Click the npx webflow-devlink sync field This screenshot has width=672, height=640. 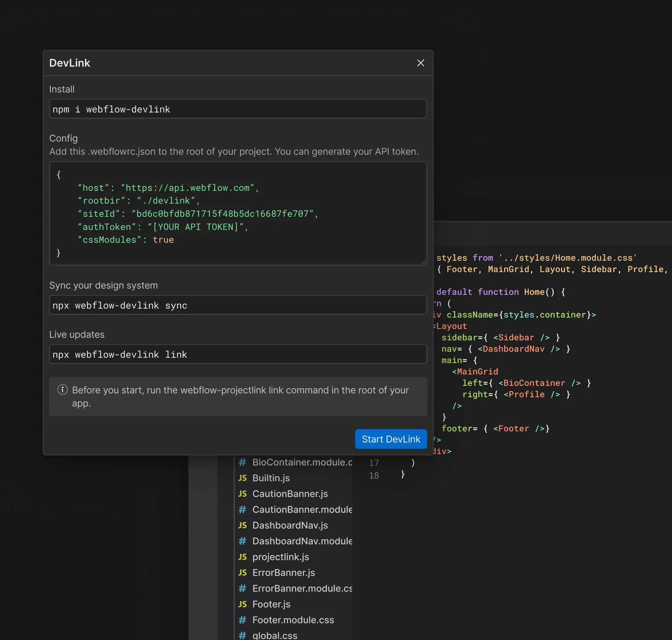click(x=238, y=305)
